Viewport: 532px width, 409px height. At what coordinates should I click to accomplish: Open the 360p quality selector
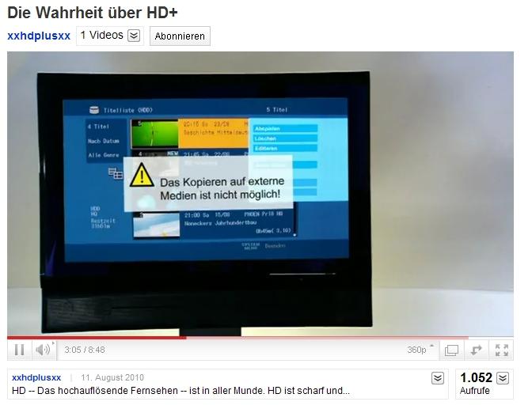pos(420,350)
